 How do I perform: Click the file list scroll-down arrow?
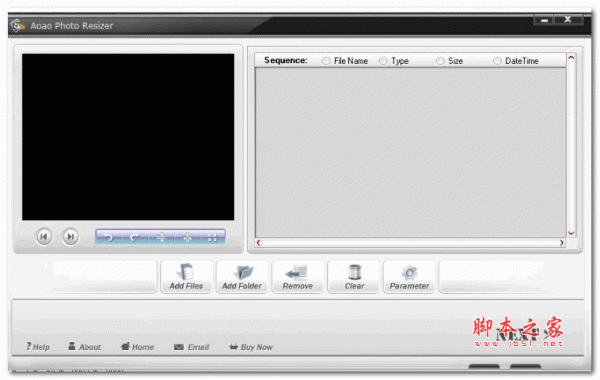[x=571, y=233]
